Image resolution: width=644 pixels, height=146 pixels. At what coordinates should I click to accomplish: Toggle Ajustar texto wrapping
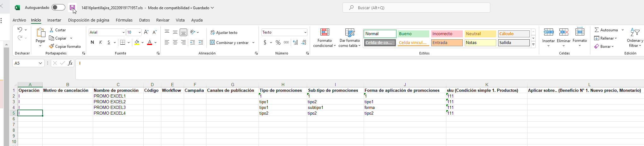[224, 33]
